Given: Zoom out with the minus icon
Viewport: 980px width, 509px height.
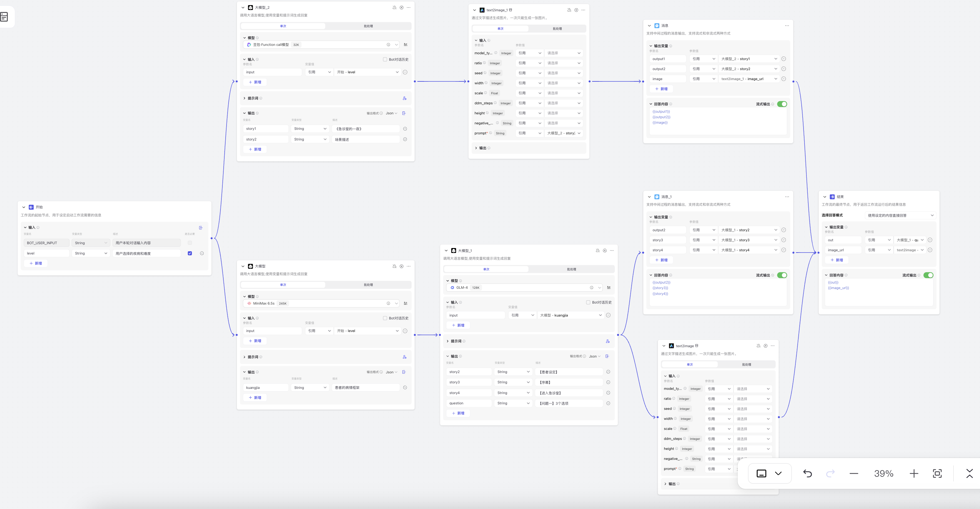Looking at the screenshot, I should point(854,473).
